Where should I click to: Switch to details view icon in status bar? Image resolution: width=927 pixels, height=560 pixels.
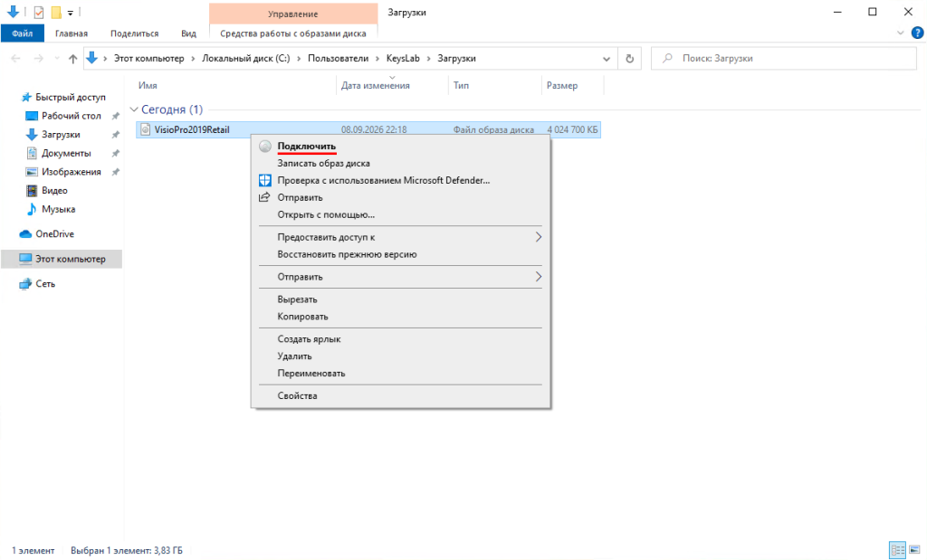[x=897, y=550]
